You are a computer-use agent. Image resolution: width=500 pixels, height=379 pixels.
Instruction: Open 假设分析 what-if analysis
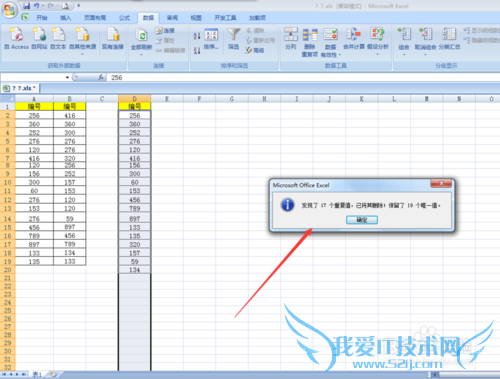click(x=377, y=39)
